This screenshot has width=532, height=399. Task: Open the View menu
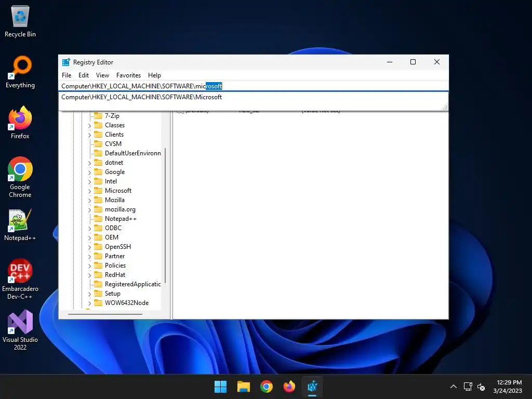(102, 75)
